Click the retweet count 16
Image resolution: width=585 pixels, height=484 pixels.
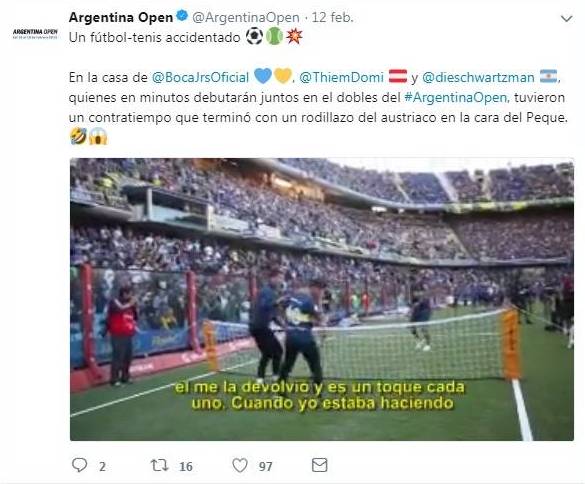(186, 466)
